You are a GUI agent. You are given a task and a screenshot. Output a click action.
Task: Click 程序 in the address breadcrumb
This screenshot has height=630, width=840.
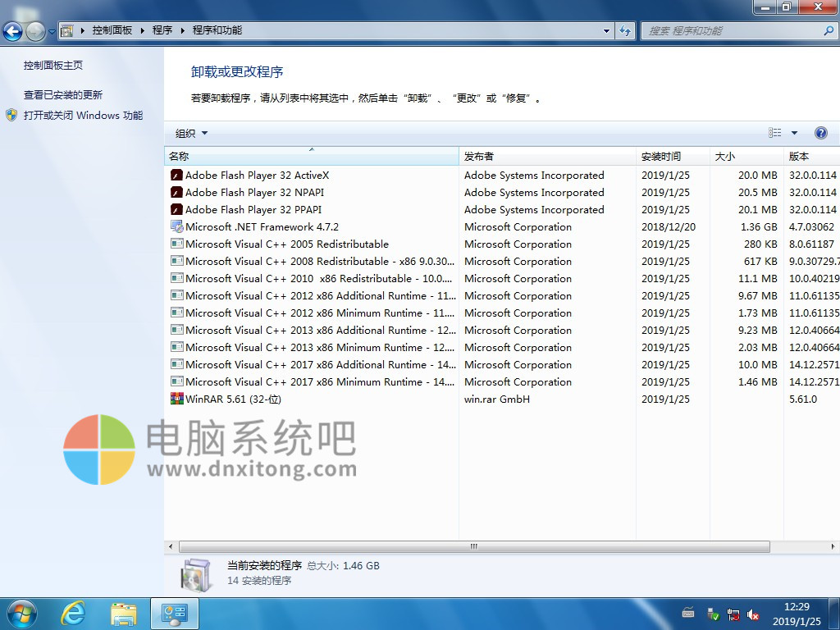[162, 30]
